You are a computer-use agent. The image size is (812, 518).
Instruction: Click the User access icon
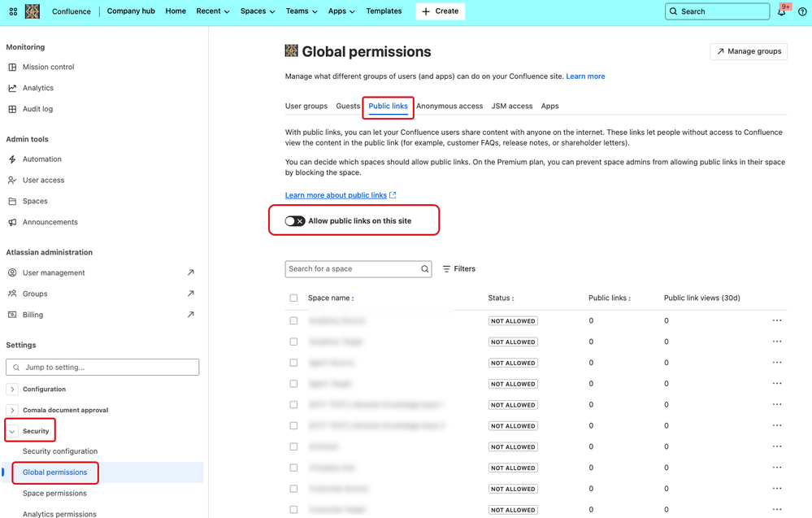tap(12, 181)
